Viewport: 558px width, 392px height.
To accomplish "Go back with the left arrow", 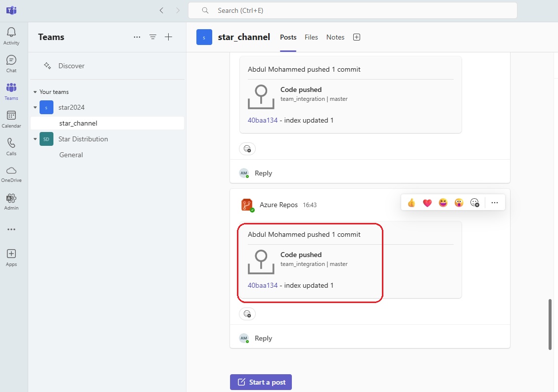I will click(162, 10).
